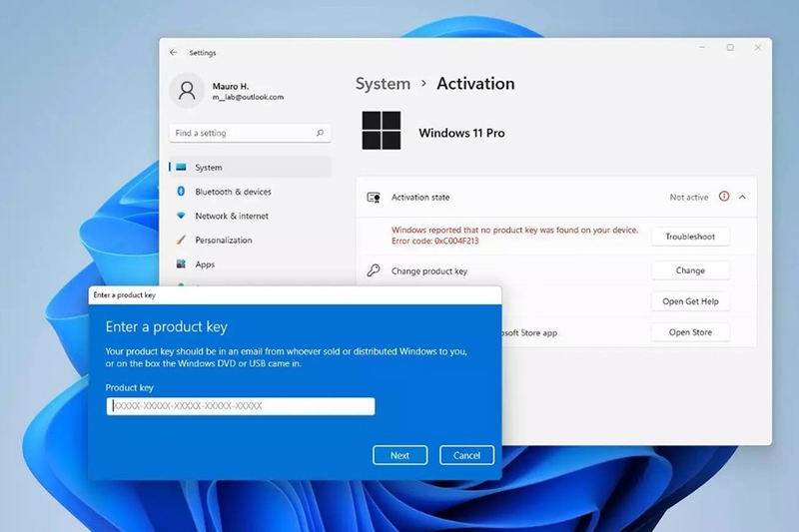Click the Open Get Help button
The image size is (799, 532).
coord(690,301)
